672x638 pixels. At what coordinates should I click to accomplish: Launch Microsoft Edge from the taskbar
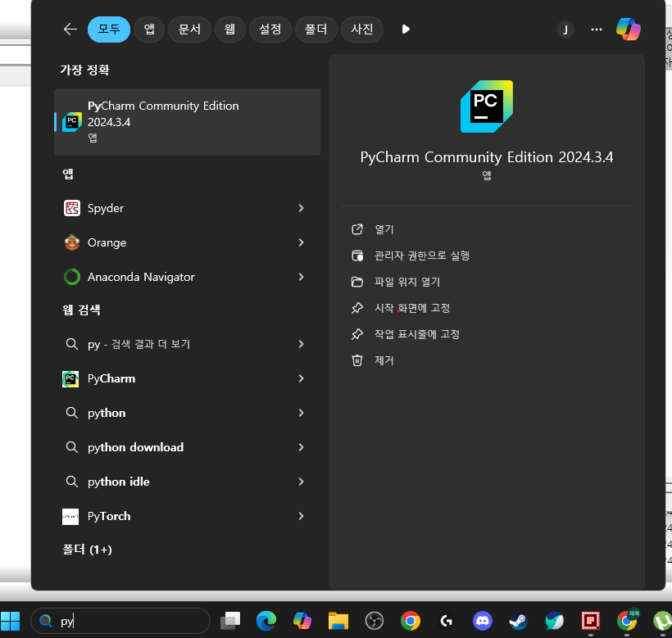point(266,621)
